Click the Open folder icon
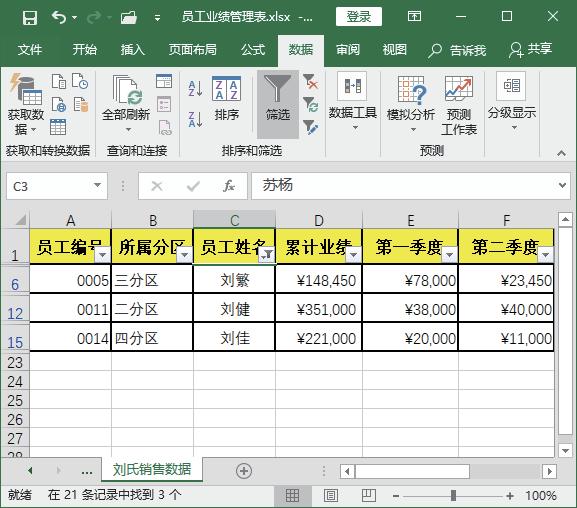This screenshot has width=577, height=508. point(129,17)
